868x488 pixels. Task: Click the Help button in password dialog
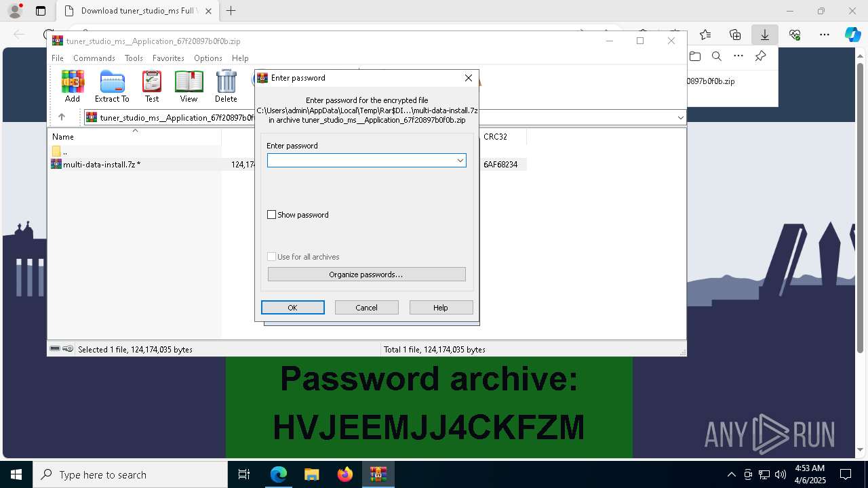(441, 308)
